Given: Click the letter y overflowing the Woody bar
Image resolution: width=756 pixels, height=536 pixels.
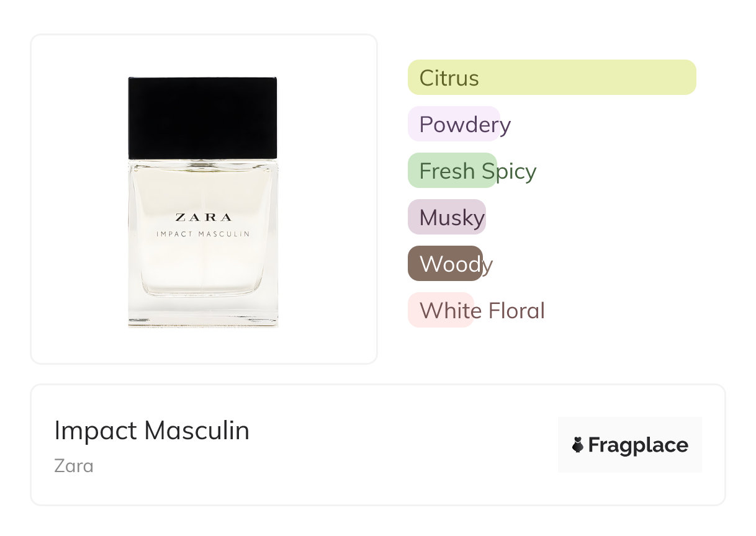Looking at the screenshot, I should [x=488, y=266].
